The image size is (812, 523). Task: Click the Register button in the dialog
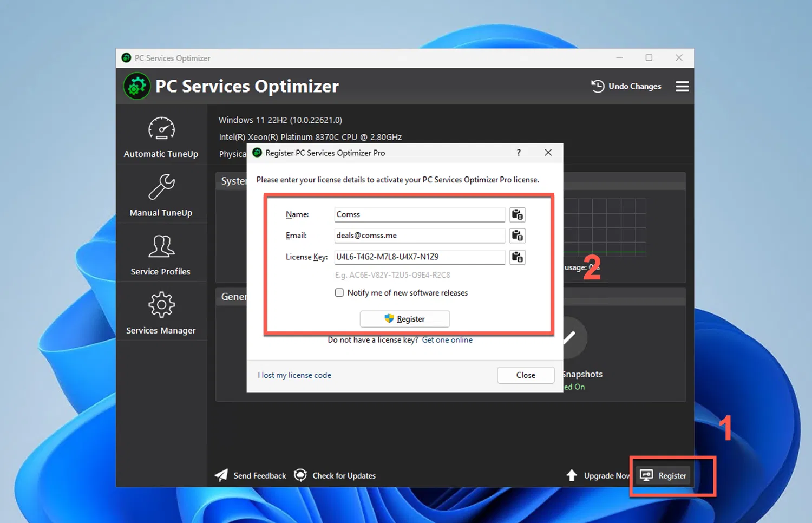point(405,319)
